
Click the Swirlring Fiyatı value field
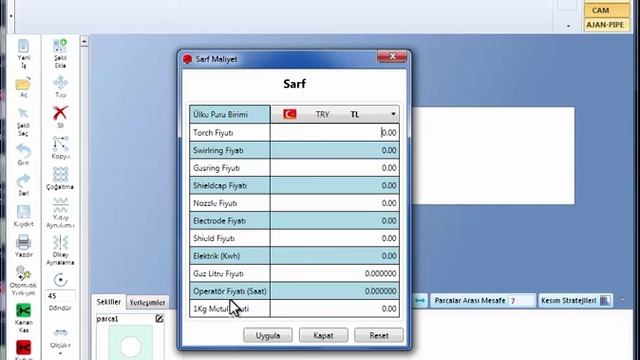[335, 150]
